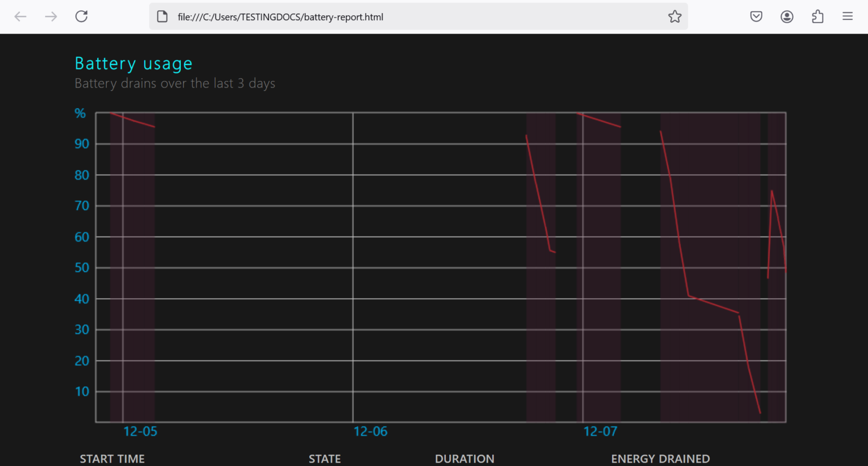868x466 pixels.
Task: Click the Battery usage heading
Action: 133,63
